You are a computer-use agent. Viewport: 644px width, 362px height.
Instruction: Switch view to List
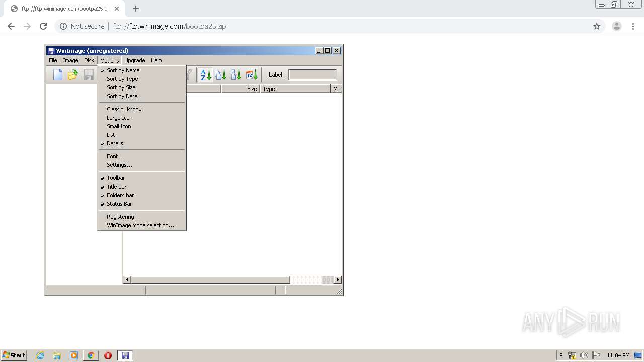142,135
